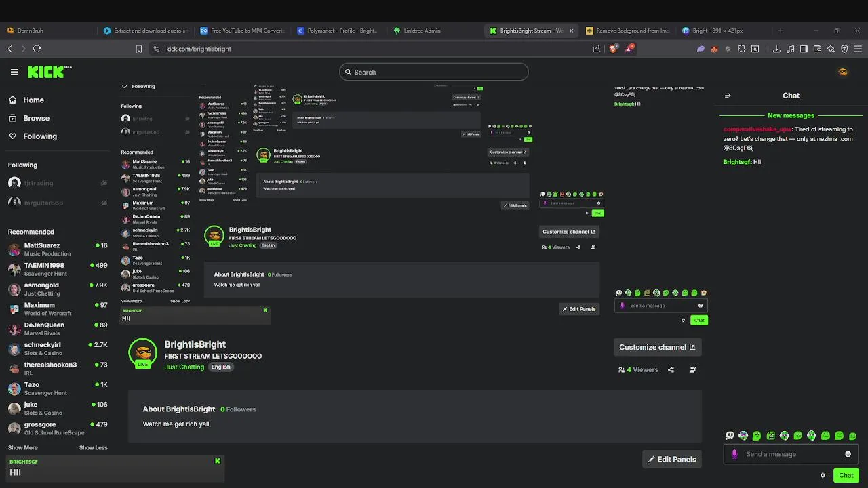Open the browser wallet icon
868x488 pixels.
(817, 49)
